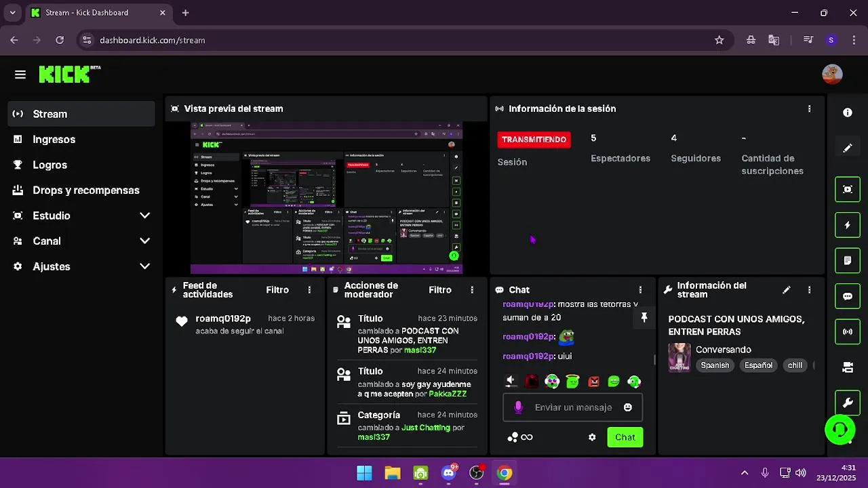Open Drops y recompensas in the sidebar
The width and height of the screenshot is (868, 488).
pyautogui.click(x=81, y=190)
